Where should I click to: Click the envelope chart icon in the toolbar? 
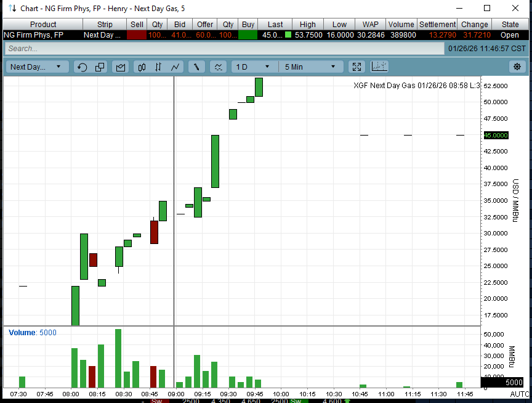(x=121, y=67)
